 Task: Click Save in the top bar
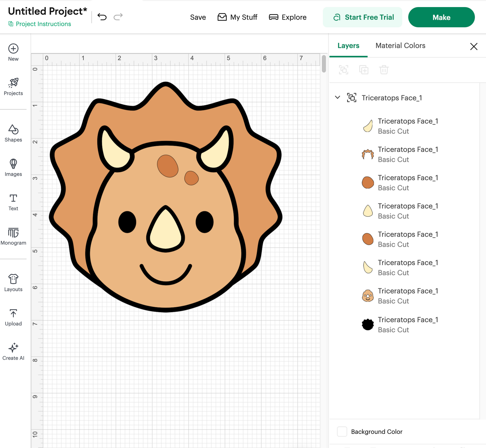pos(198,17)
